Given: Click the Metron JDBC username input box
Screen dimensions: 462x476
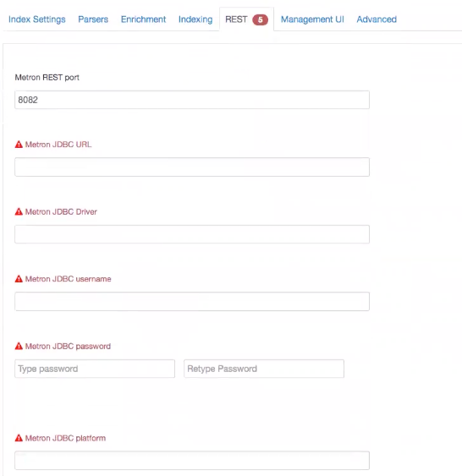Looking at the screenshot, I should (x=192, y=302).
